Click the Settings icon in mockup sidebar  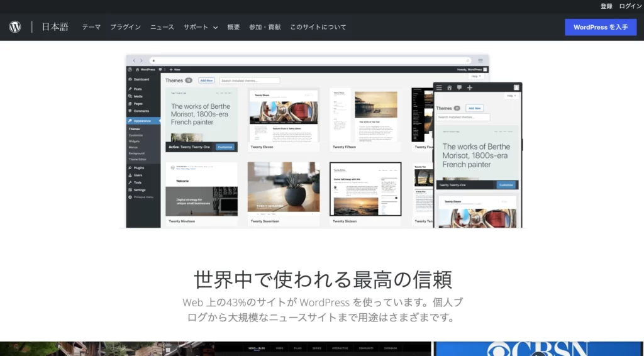130,190
